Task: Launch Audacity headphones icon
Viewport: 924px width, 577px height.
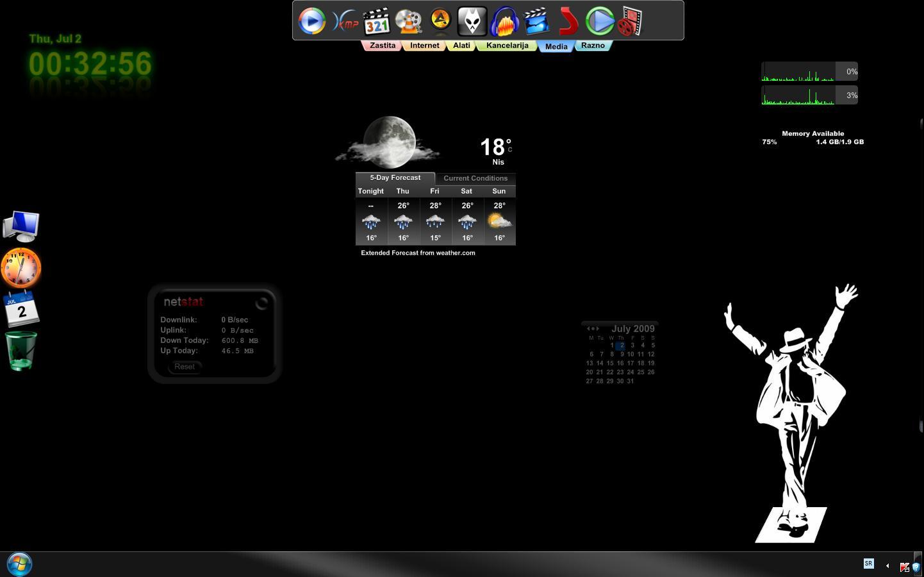Action: coord(504,22)
